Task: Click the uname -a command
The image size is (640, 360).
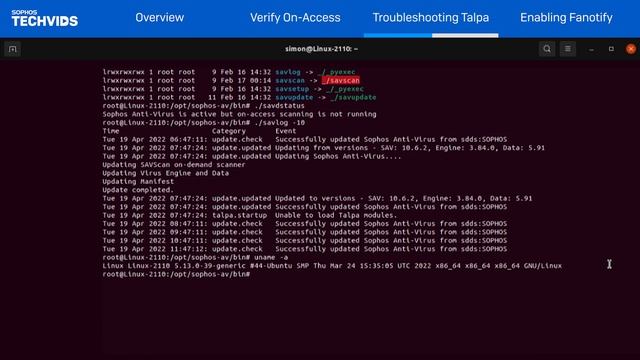Action: [271, 258]
